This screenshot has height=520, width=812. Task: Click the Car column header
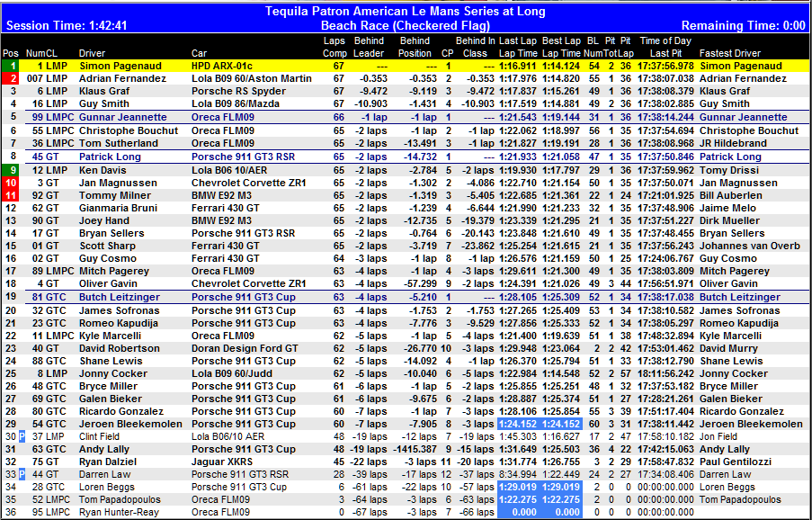(199, 53)
